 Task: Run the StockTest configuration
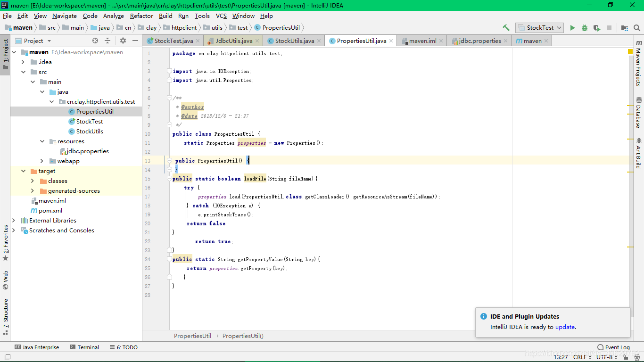pos(572,27)
